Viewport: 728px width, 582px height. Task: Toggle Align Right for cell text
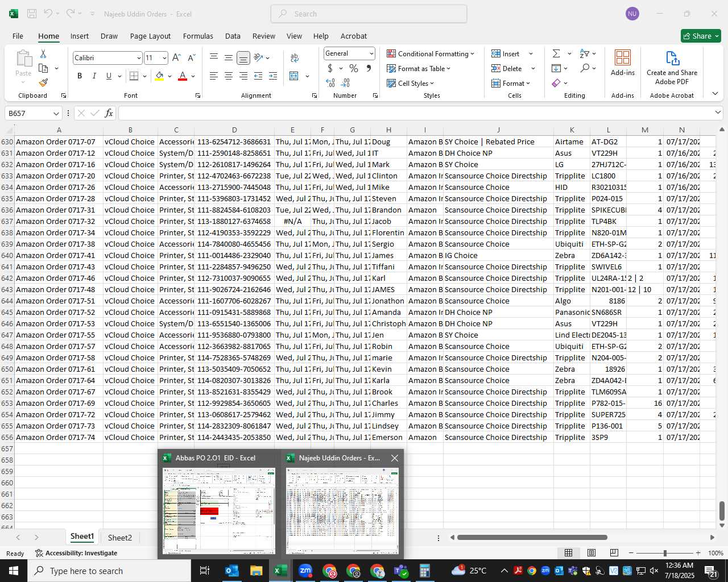(x=243, y=76)
